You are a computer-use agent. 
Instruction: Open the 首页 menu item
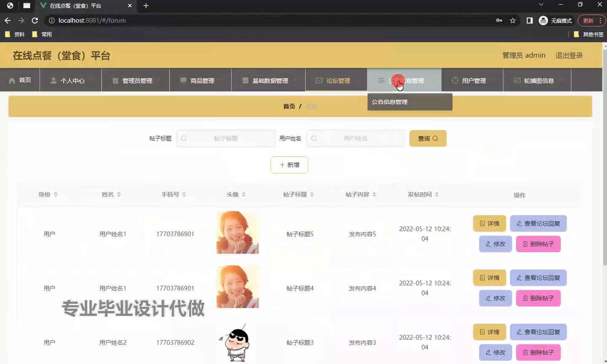(20, 80)
